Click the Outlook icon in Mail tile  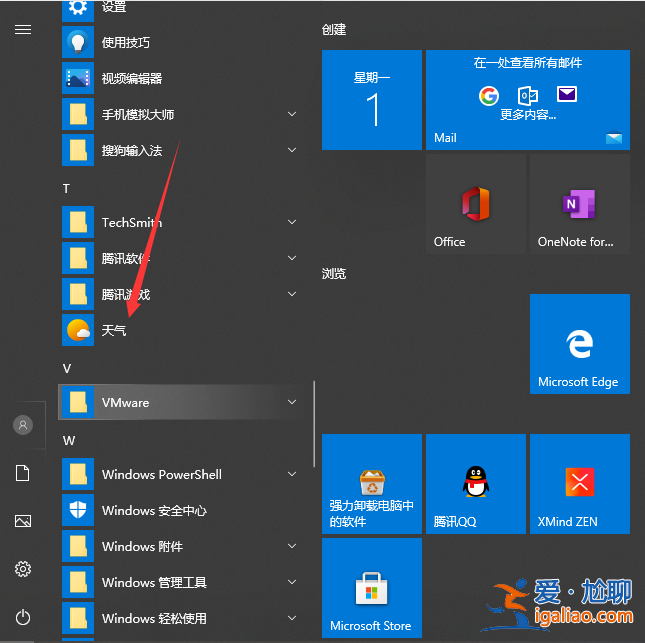(527, 95)
